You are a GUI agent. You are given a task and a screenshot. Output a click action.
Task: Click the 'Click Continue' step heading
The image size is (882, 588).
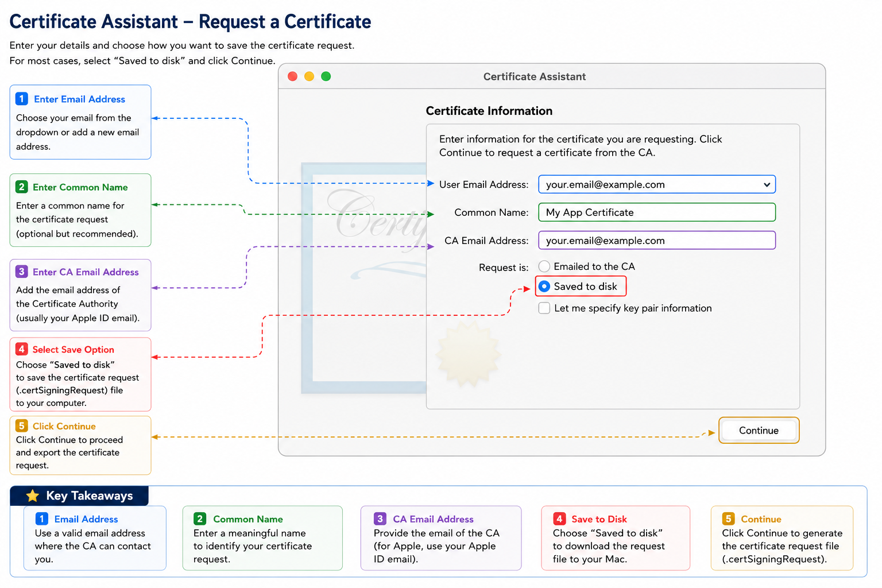tap(64, 426)
